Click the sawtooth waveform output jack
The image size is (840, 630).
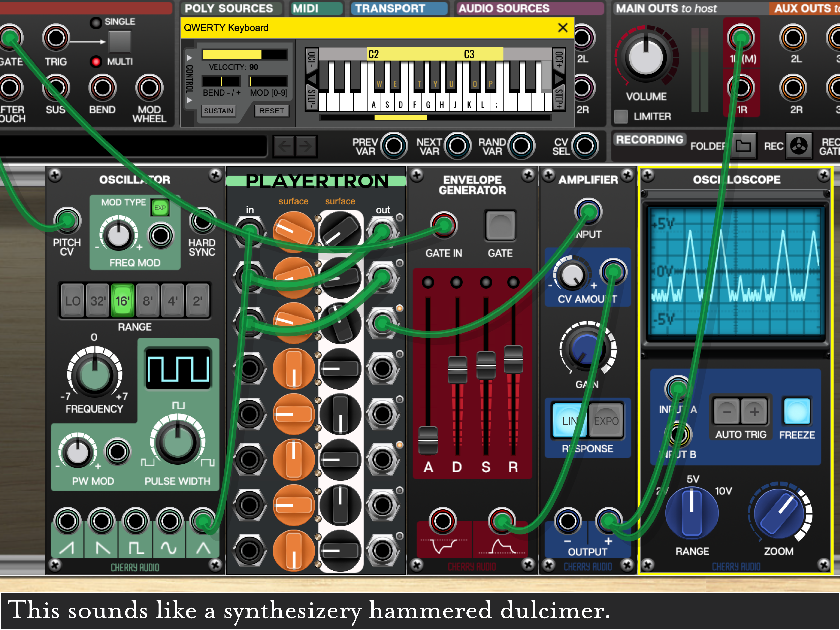tap(67, 521)
